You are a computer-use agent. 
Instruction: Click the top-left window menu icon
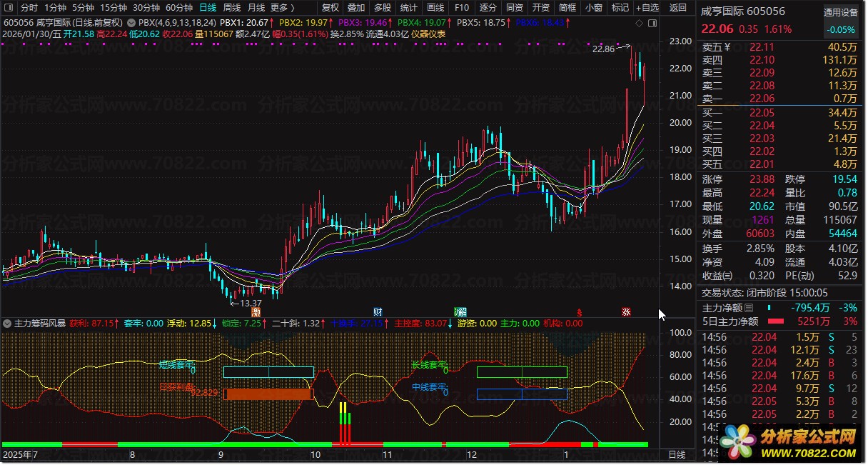click(x=8, y=8)
